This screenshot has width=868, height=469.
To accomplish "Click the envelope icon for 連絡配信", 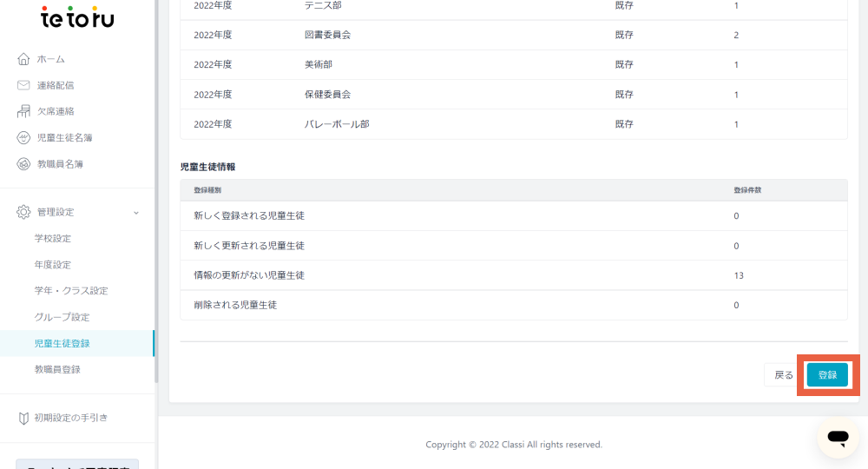I will pos(23,85).
